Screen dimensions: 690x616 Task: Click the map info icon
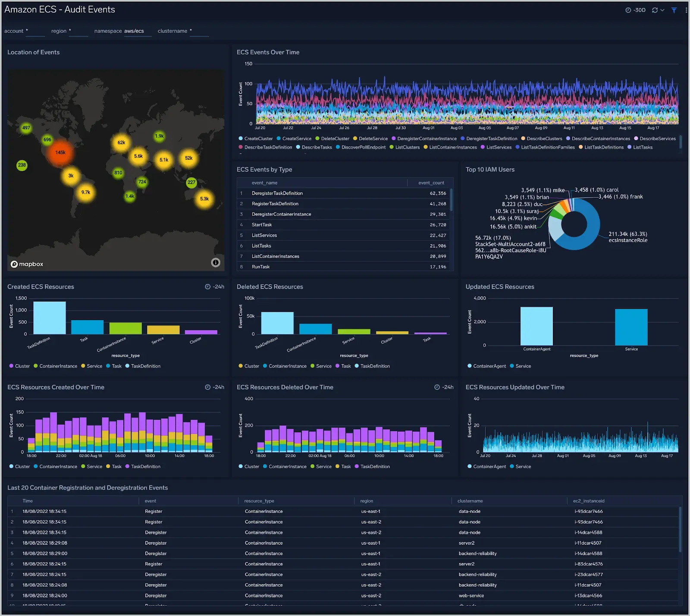pos(216,262)
